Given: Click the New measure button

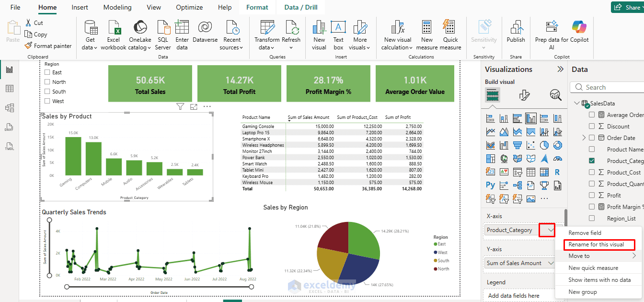Looking at the screenshot, I should point(427,35).
